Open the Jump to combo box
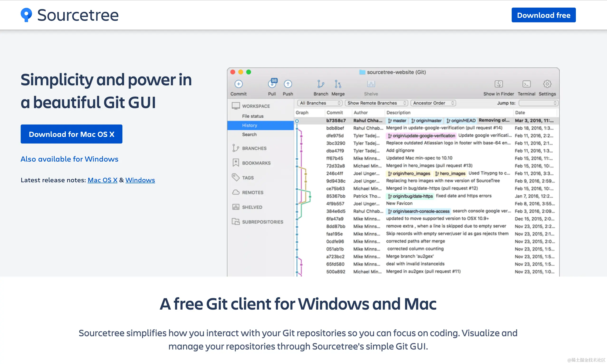The width and height of the screenshot is (607, 364). coord(538,103)
